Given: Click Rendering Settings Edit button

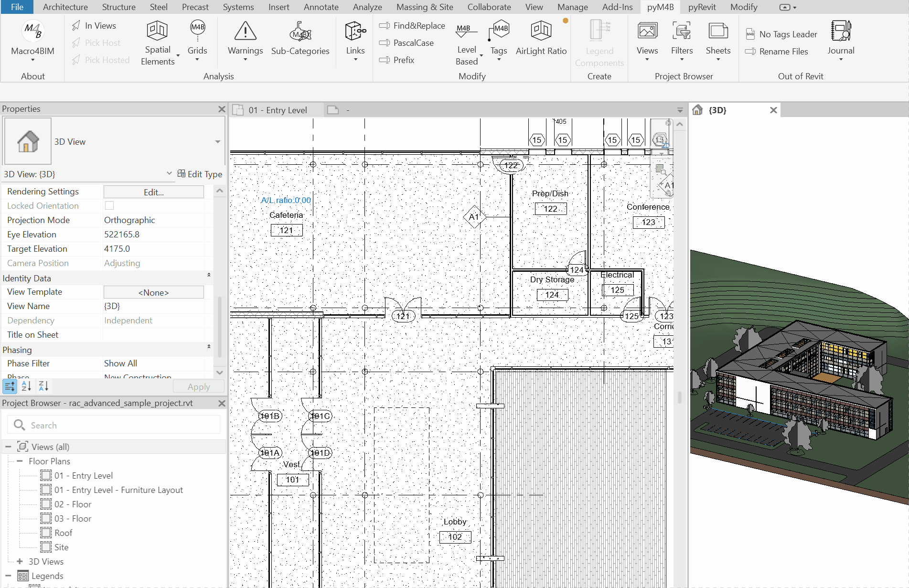Looking at the screenshot, I should pyautogui.click(x=154, y=192).
